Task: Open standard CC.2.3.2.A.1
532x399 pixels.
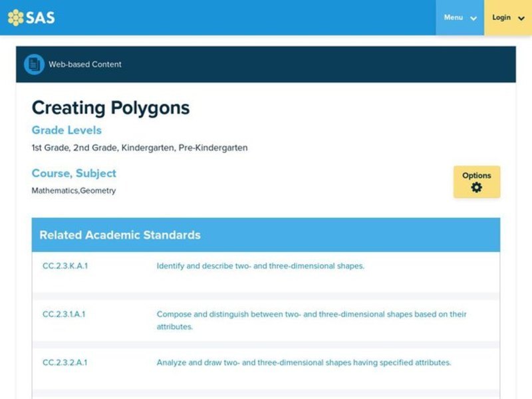Action: tap(65, 363)
